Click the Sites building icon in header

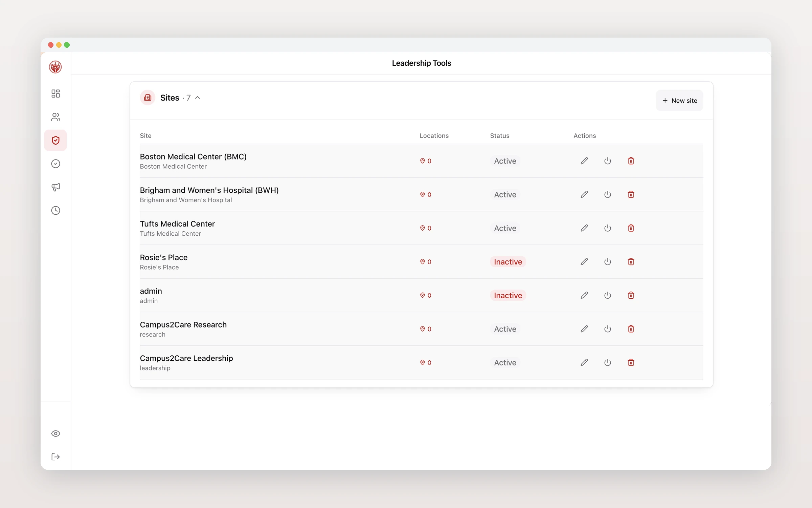pos(148,98)
